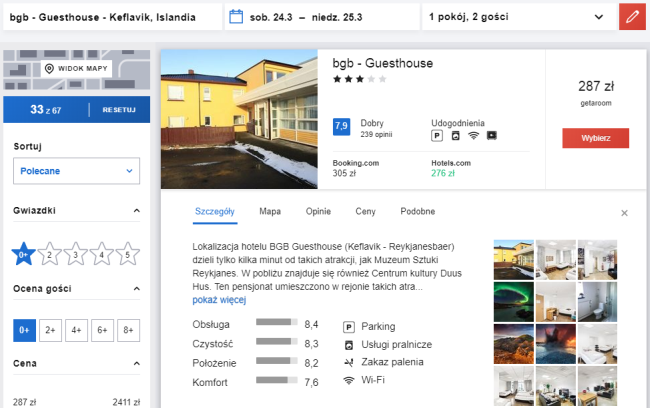
Task: Open the Polecane sort dropdown
Action: click(x=76, y=171)
